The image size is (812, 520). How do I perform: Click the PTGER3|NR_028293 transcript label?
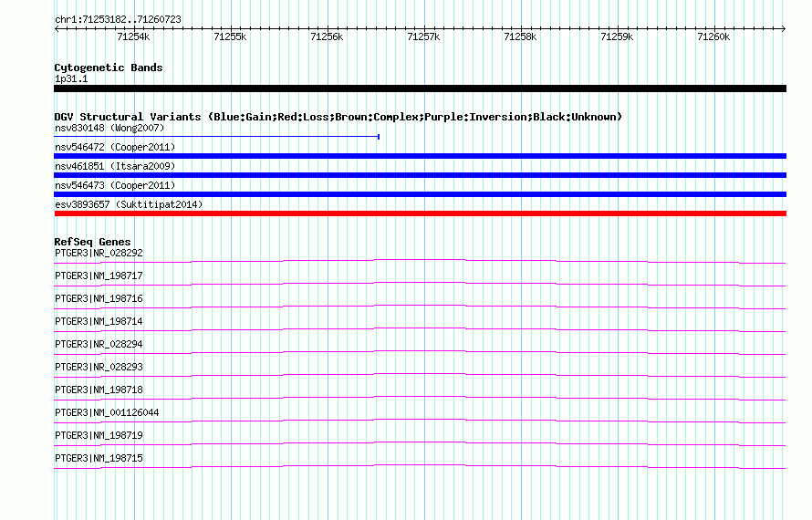99,368
